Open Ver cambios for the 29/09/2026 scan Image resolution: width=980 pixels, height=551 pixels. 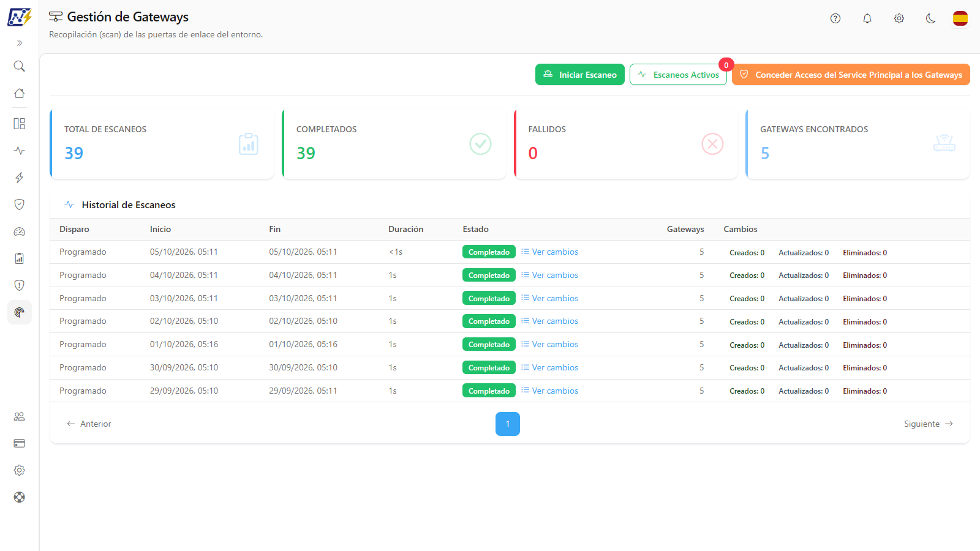[x=549, y=391]
